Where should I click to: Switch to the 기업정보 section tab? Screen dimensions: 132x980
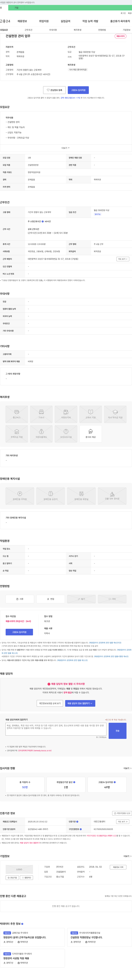(x=126, y=30)
